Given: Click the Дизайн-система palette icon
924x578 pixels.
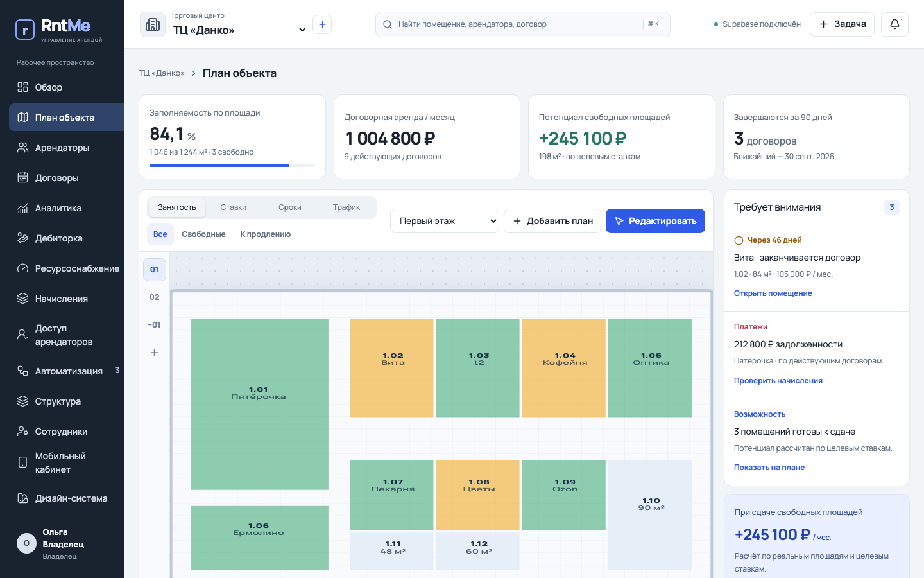Looking at the screenshot, I should coord(22,498).
